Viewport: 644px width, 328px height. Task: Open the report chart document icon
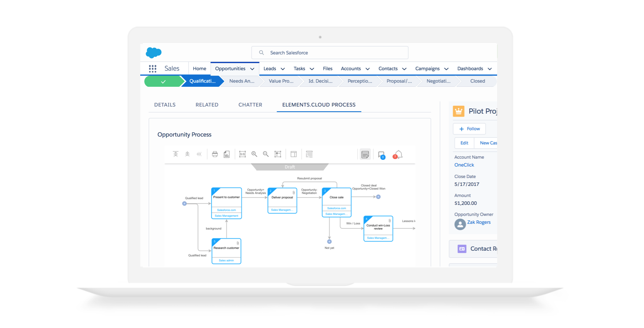(x=227, y=154)
